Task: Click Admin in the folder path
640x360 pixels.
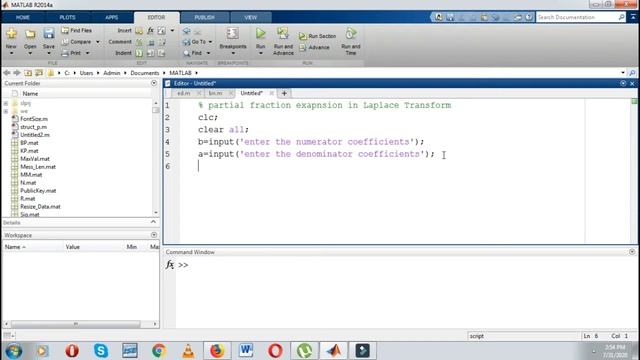Action: 111,73
